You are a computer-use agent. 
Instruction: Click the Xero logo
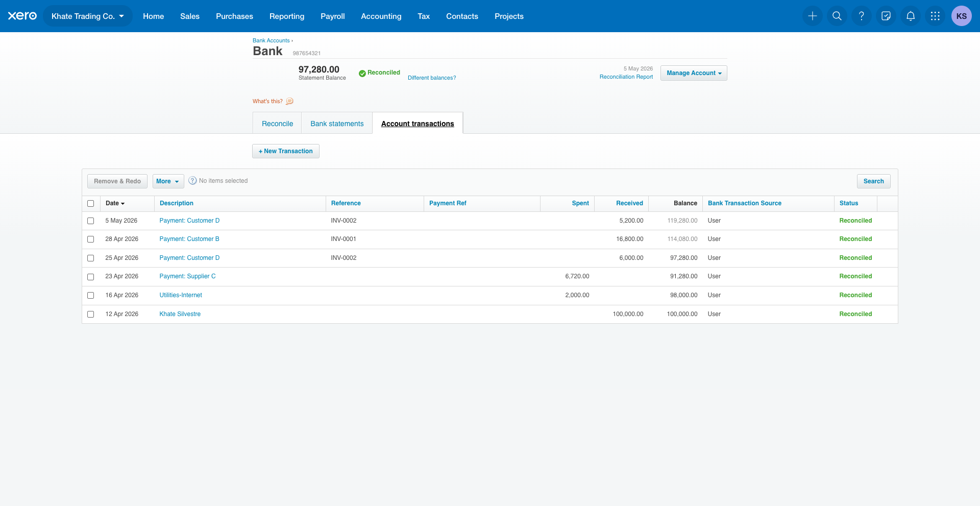(22, 16)
